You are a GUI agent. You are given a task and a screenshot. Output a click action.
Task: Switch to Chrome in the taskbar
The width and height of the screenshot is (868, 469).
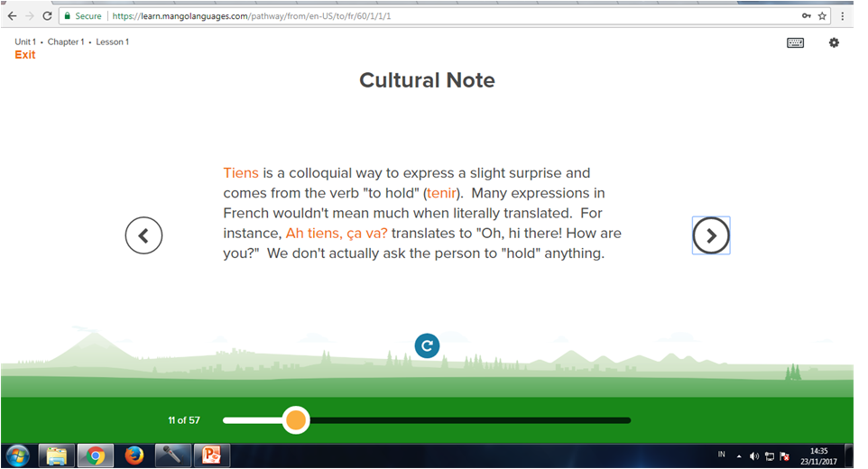(x=96, y=456)
